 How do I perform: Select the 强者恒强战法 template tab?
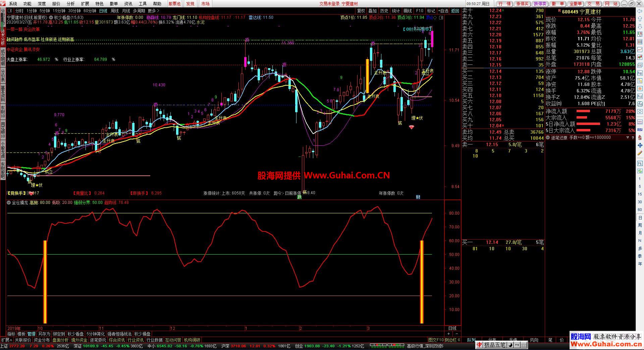tap(119, 334)
